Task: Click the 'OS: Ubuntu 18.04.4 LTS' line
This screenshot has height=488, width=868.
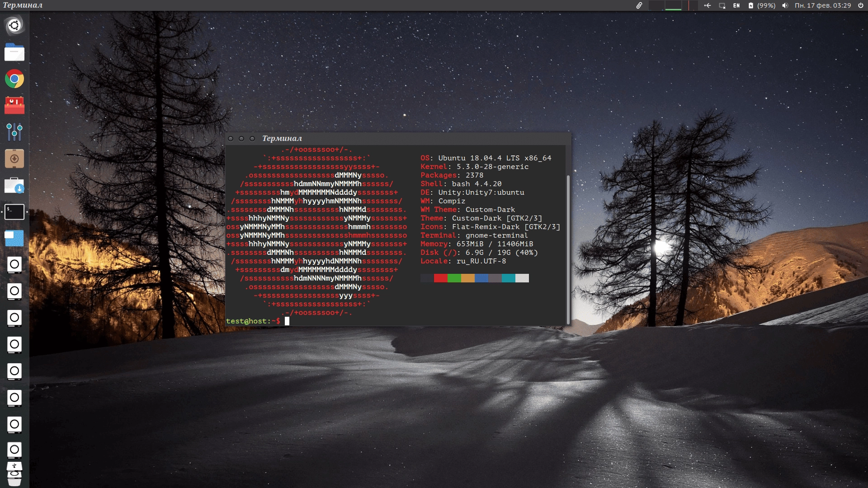Action: [486, 158]
